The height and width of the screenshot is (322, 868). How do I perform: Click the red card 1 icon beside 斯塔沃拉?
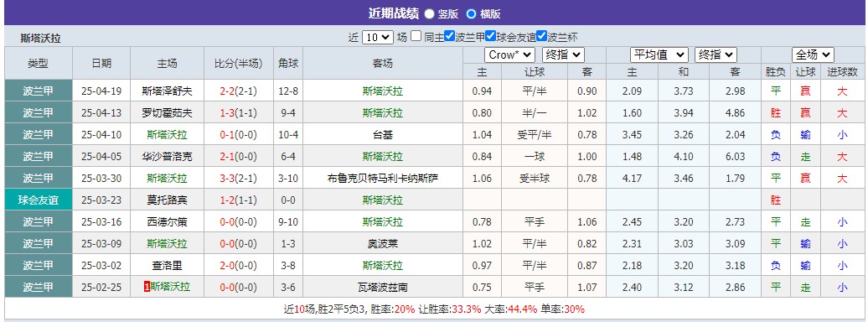[x=147, y=287]
